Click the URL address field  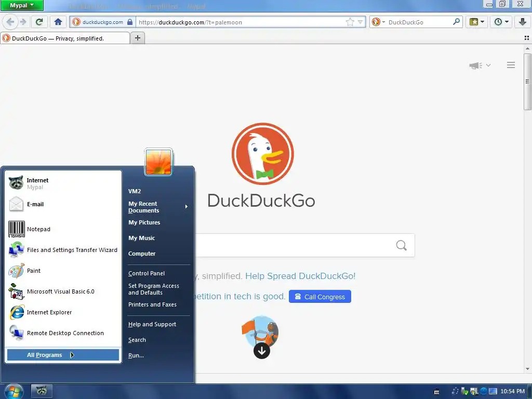pyautogui.click(x=240, y=22)
